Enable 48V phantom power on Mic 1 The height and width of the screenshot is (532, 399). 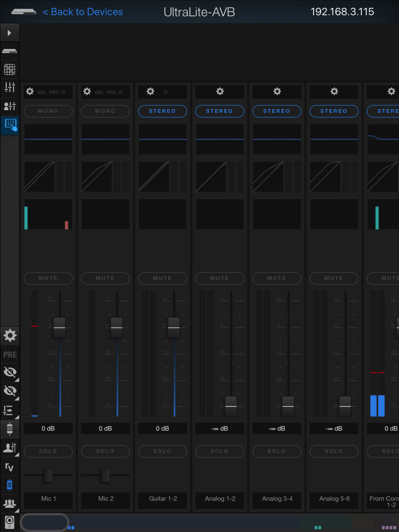(42, 92)
